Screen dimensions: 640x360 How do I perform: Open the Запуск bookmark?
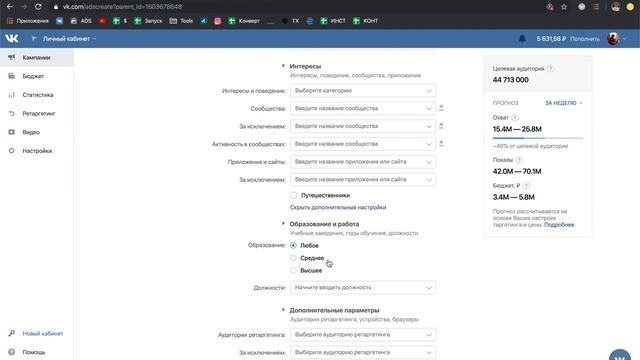point(148,21)
